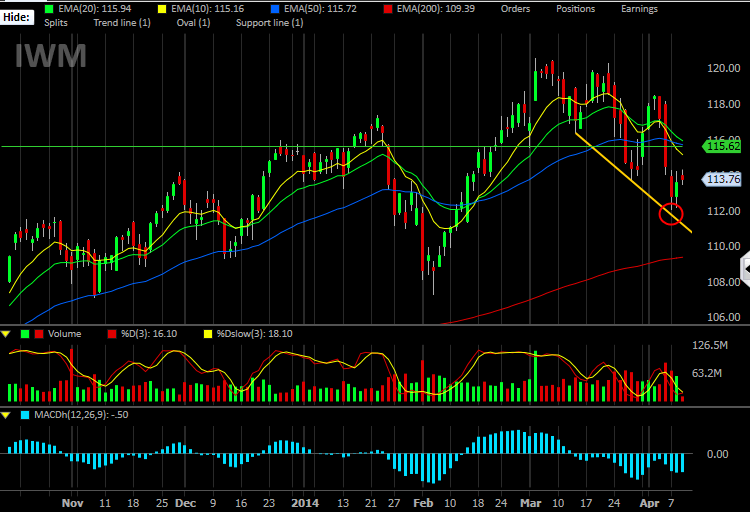
Task: Click the 110.00 price axis label
Action: point(724,246)
